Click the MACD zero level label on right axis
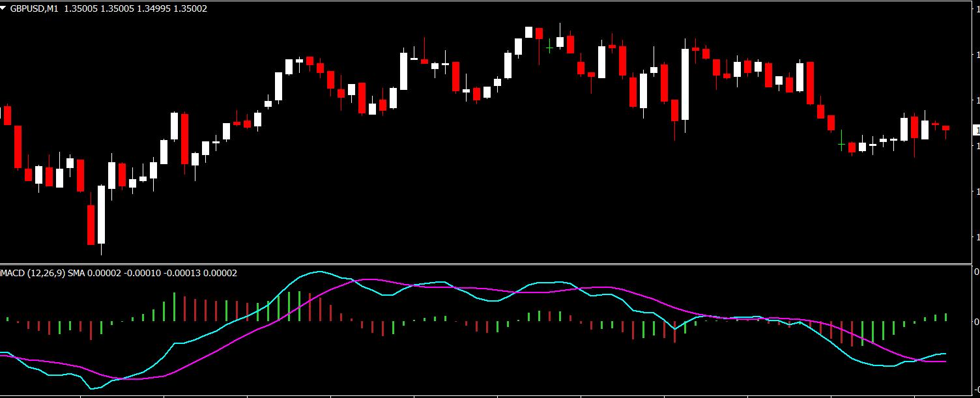 [976, 321]
